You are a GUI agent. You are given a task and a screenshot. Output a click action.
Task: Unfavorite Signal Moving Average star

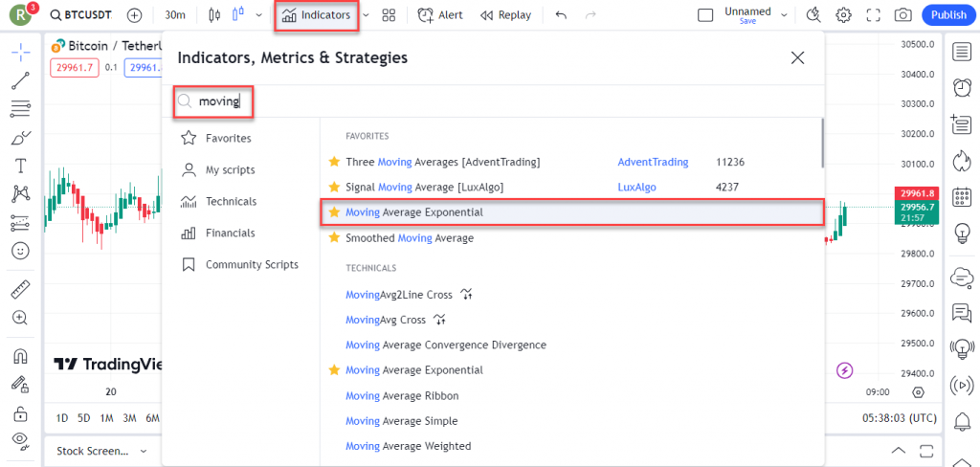coord(334,187)
